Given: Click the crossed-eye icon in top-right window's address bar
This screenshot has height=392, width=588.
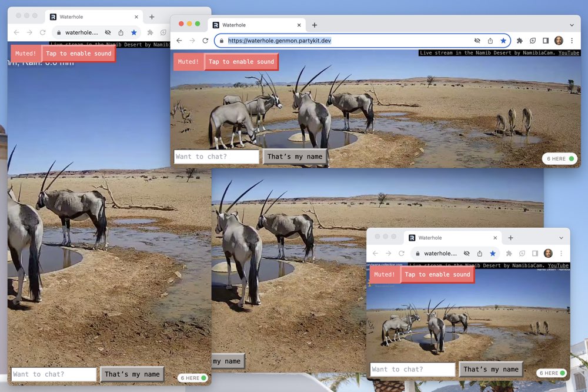Looking at the screenshot, I should pos(477,41).
